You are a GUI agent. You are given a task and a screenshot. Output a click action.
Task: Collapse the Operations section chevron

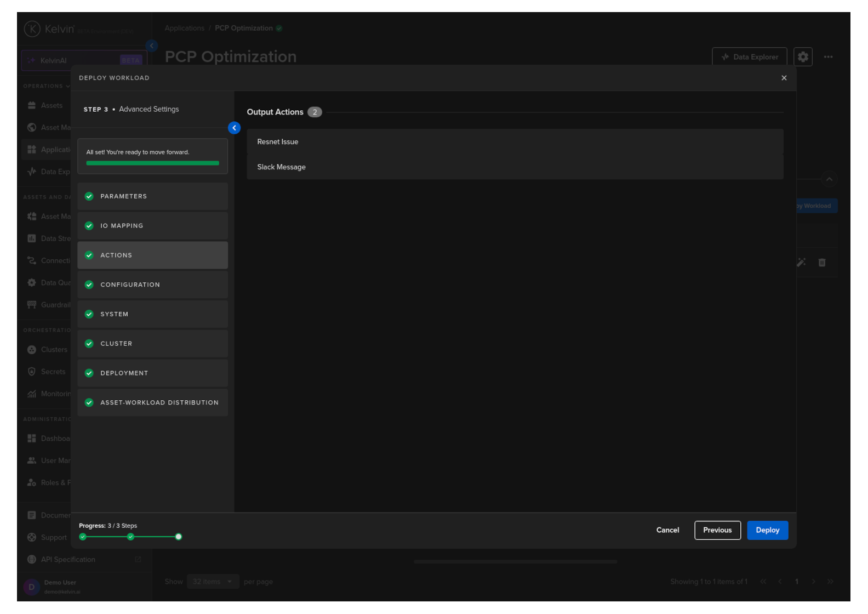(68, 86)
